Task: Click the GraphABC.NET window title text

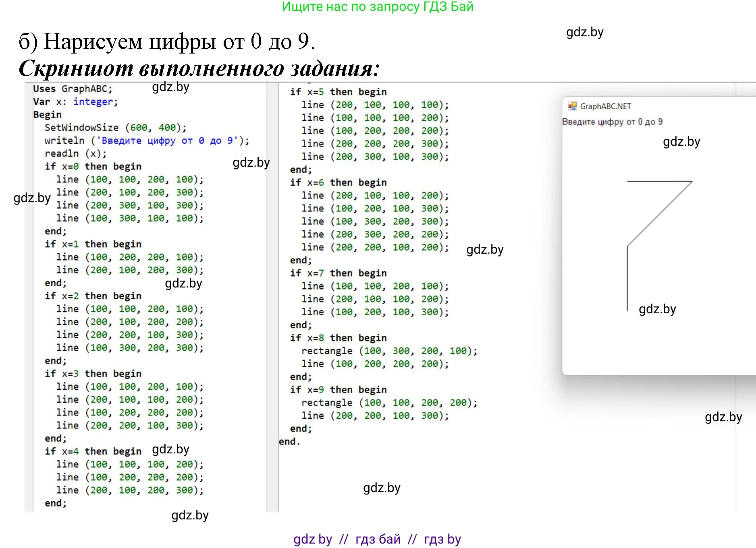Action: tap(605, 106)
